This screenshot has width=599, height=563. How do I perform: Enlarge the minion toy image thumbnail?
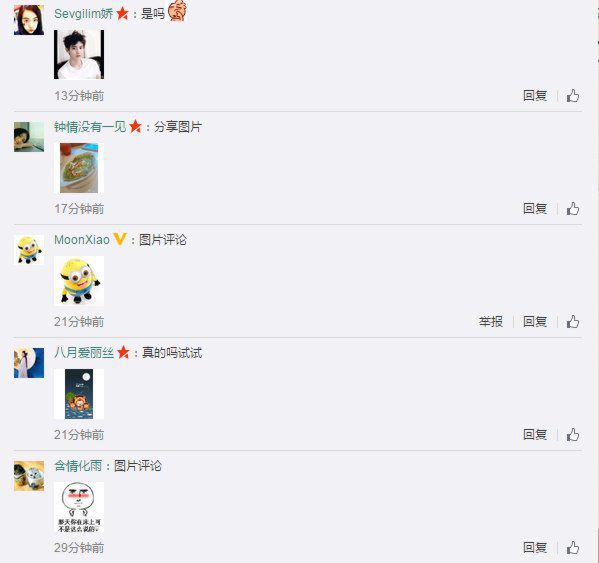tap(79, 281)
